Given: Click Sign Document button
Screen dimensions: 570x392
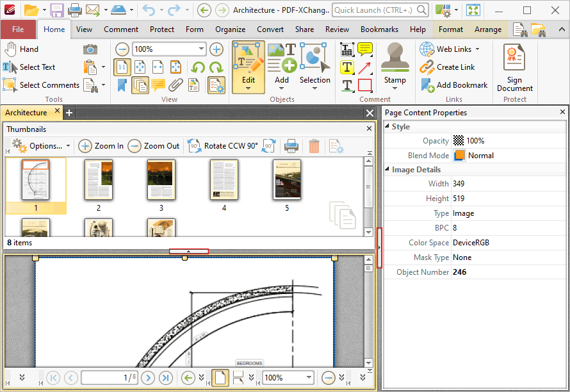Looking at the screenshot, I should 515,68.
